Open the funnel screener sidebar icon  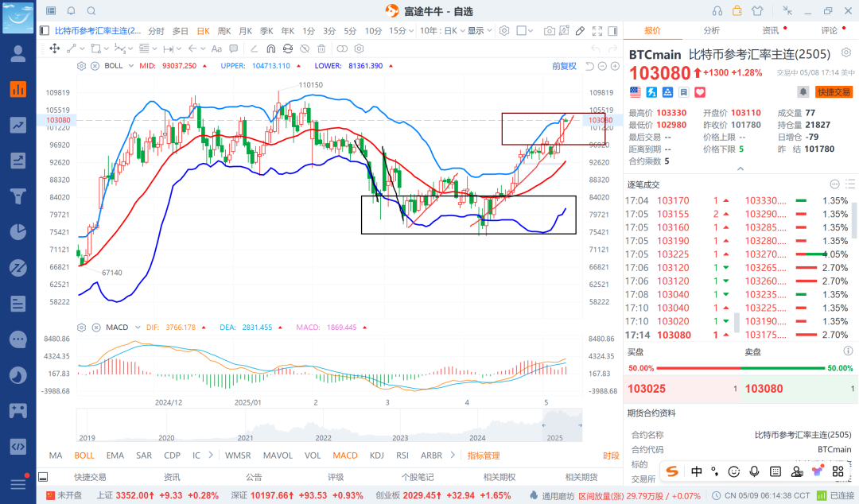point(18,196)
